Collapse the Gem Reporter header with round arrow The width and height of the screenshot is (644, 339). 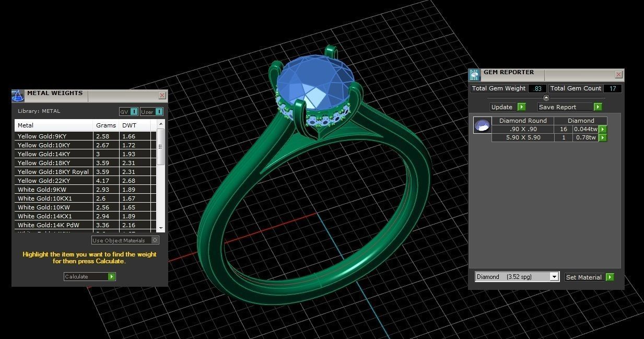[546, 98]
